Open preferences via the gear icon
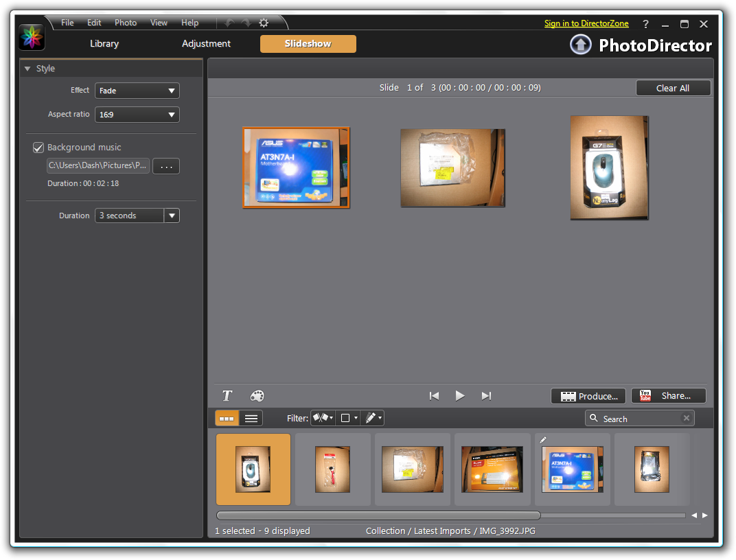The height and width of the screenshot is (560, 736). point(264,23)
